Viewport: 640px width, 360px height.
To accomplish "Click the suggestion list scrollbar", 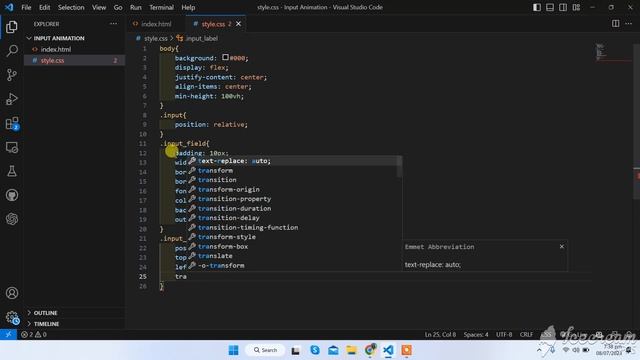I will click(400, 167).
